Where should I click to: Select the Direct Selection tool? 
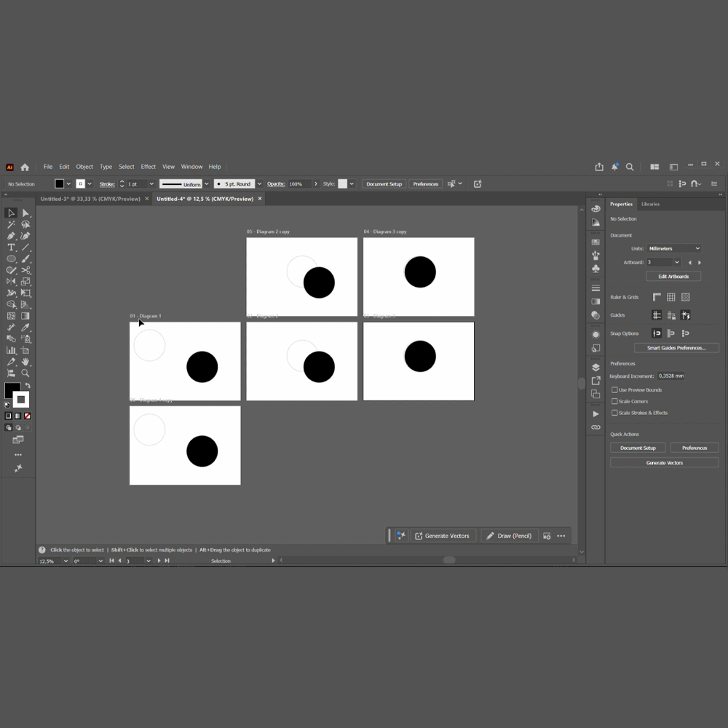tap(25, 213)
